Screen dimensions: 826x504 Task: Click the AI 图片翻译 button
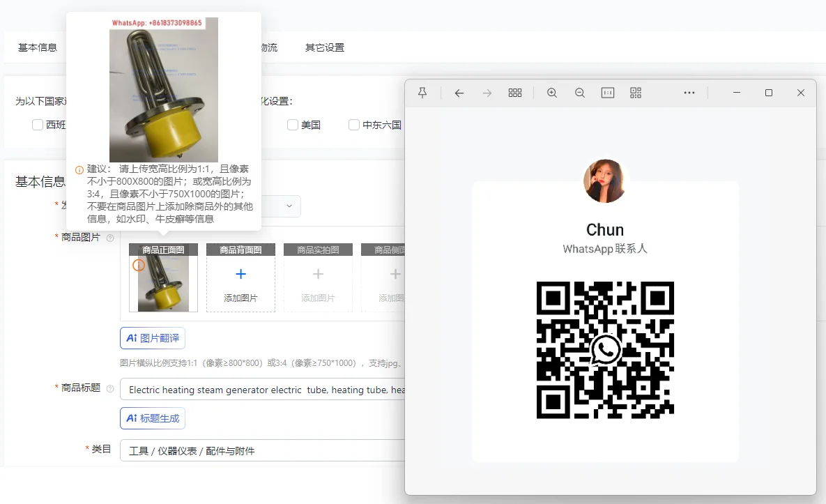[x=153, y=338]
